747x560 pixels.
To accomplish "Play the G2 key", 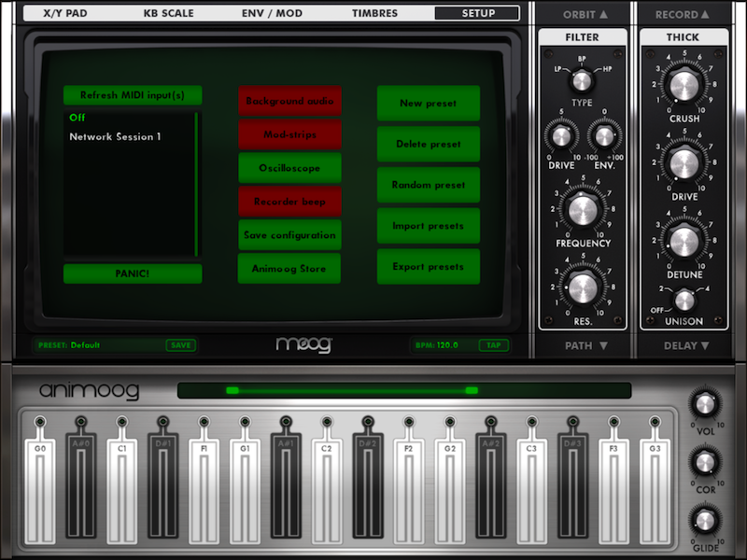I will point(450,492).
